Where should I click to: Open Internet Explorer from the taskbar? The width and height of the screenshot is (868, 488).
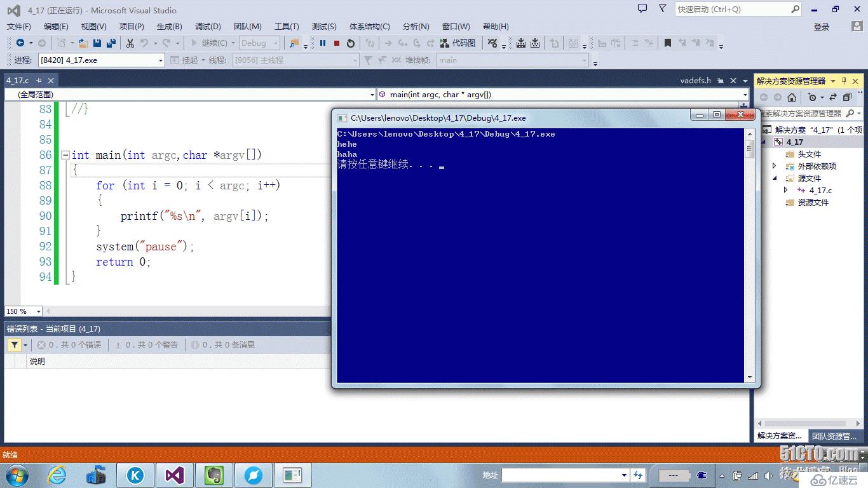[57, 475]
